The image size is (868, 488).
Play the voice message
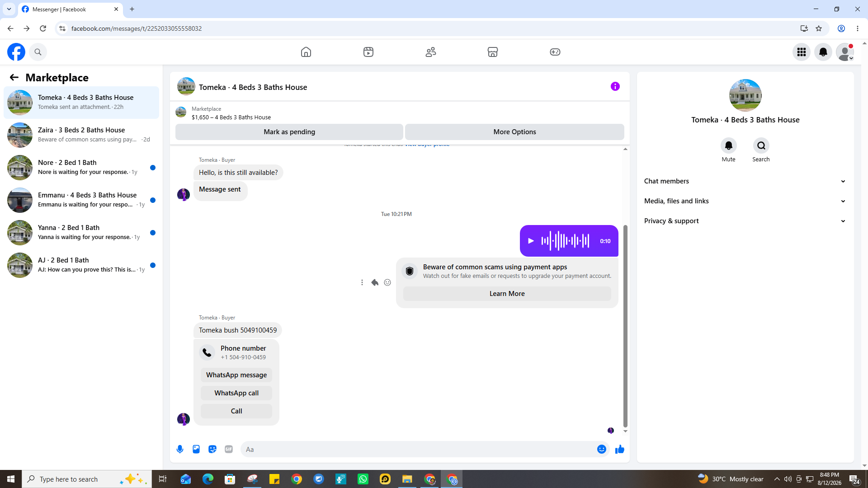point(531,241)
